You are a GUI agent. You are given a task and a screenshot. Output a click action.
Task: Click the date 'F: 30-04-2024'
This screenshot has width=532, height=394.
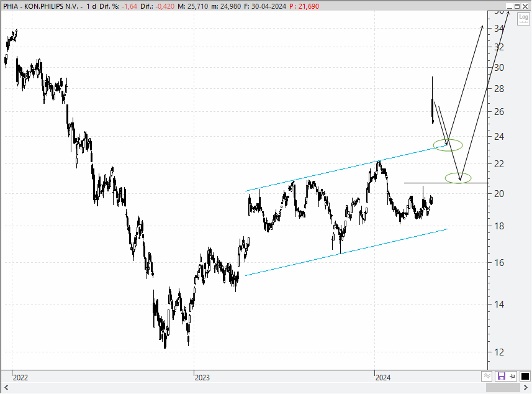tap(265, 6)
